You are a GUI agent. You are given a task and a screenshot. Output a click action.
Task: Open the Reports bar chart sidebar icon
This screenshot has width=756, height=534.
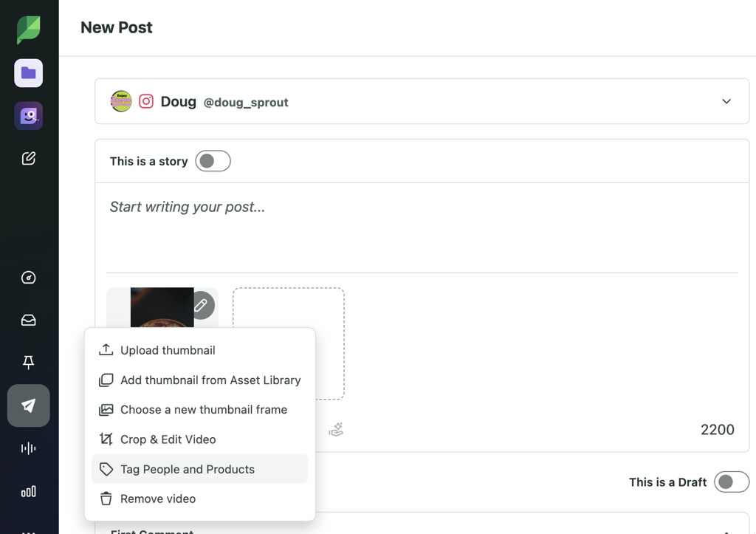pyautogui.click(x=29, y=492)
